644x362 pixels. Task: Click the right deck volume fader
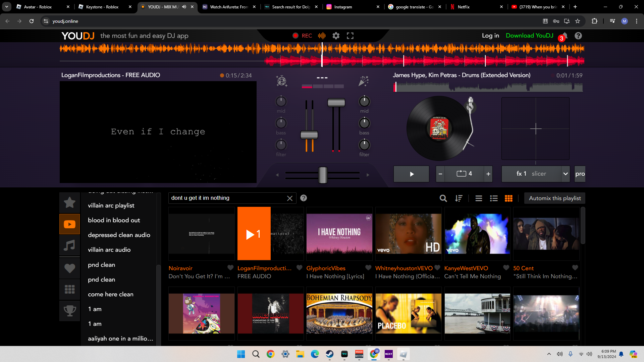click(336, 103)
